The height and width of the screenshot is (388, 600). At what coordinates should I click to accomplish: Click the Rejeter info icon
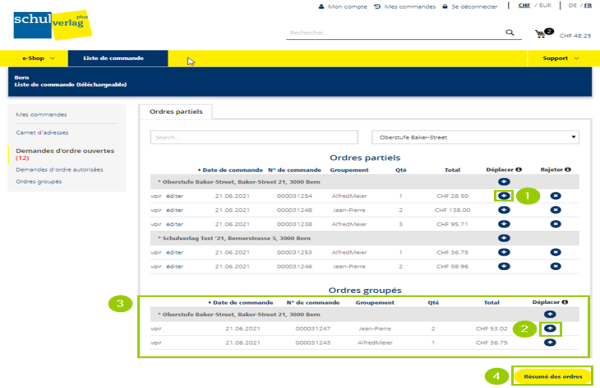click(x=568, y=170)
